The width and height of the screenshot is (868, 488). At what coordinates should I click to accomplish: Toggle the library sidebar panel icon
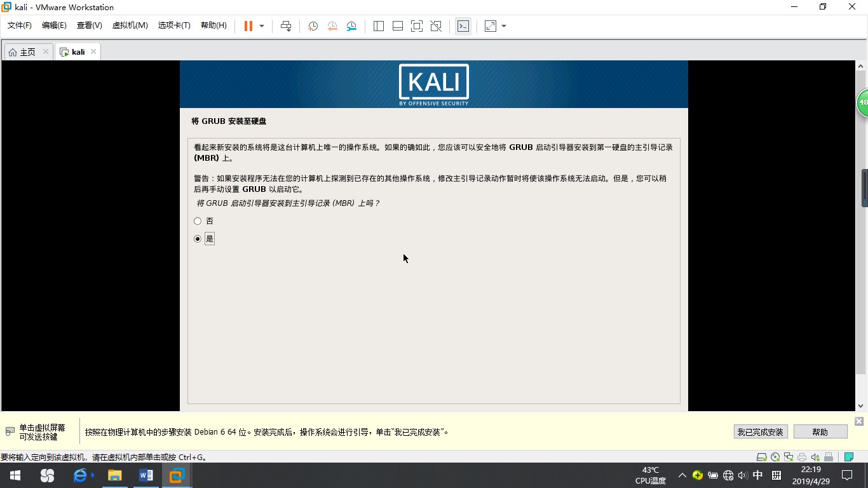[x=379, y=26]
